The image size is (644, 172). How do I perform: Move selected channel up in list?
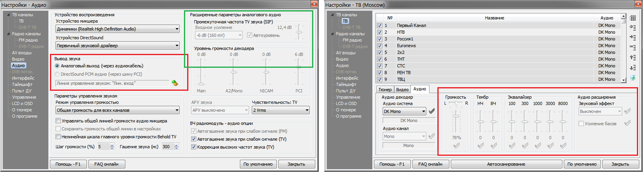point(632,57)
